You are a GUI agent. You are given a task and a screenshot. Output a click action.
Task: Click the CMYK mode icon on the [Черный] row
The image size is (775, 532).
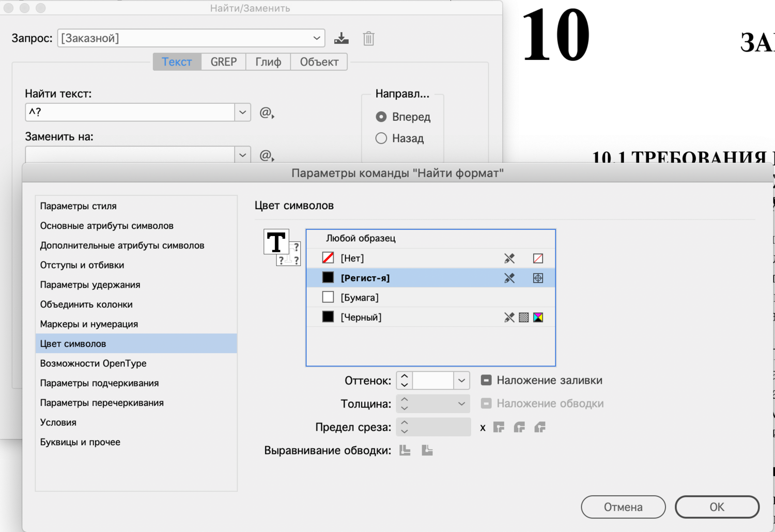point(538,317)
